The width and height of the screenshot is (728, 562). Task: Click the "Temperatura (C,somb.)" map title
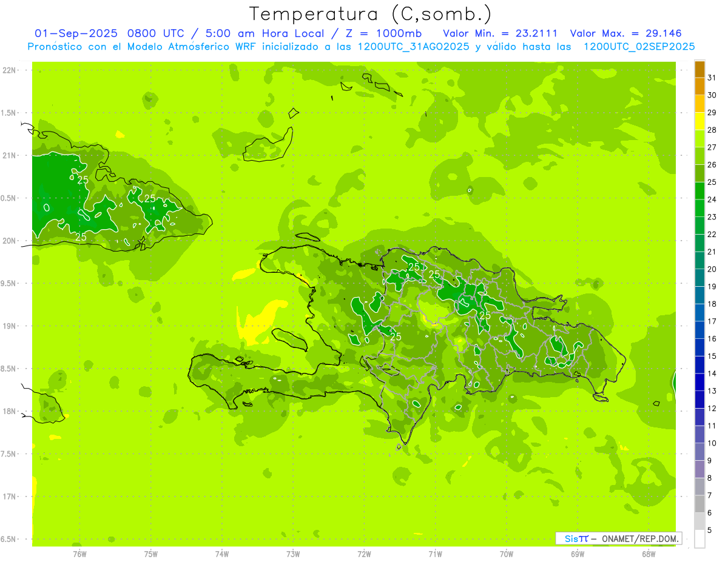(x=371, y=14)
